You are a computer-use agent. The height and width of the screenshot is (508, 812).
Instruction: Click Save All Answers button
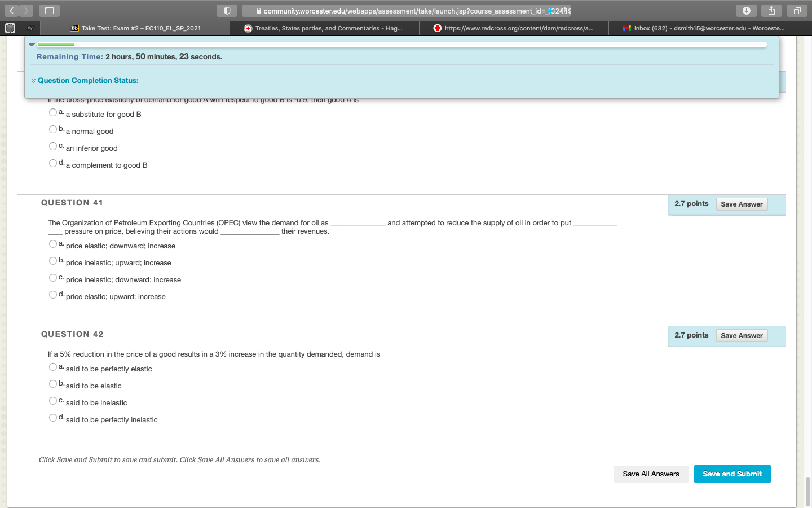coord(651,474)
